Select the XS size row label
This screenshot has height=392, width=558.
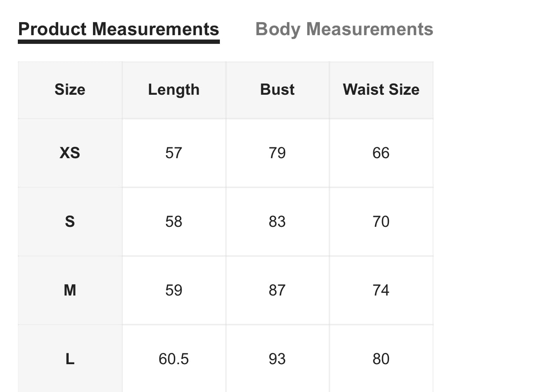(x=70, y=153)
